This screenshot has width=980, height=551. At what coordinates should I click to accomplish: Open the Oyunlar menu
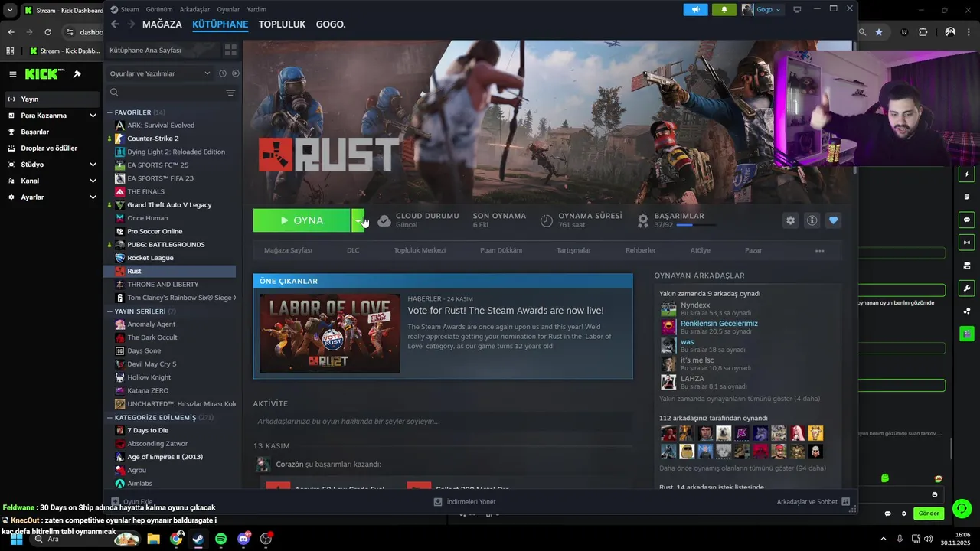[x=228, y=9]
